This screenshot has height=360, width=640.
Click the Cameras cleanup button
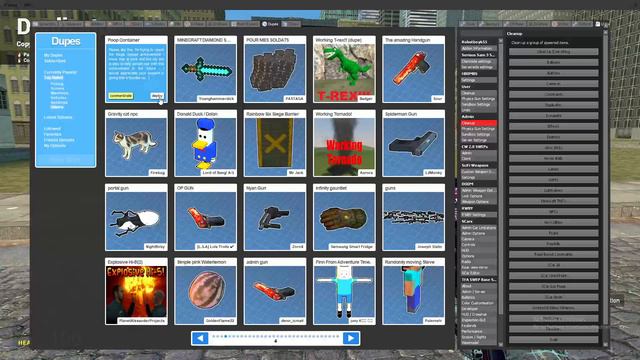tap(553, 84)
